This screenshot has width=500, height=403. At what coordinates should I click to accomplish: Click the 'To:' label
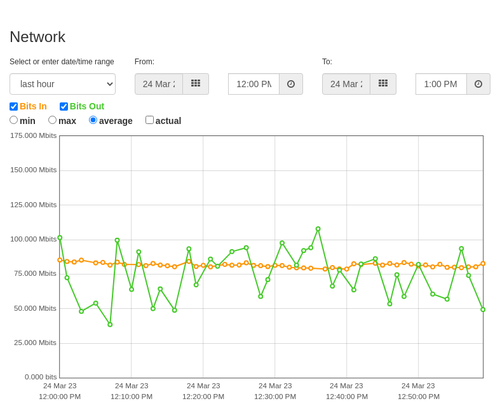(327, 62)
